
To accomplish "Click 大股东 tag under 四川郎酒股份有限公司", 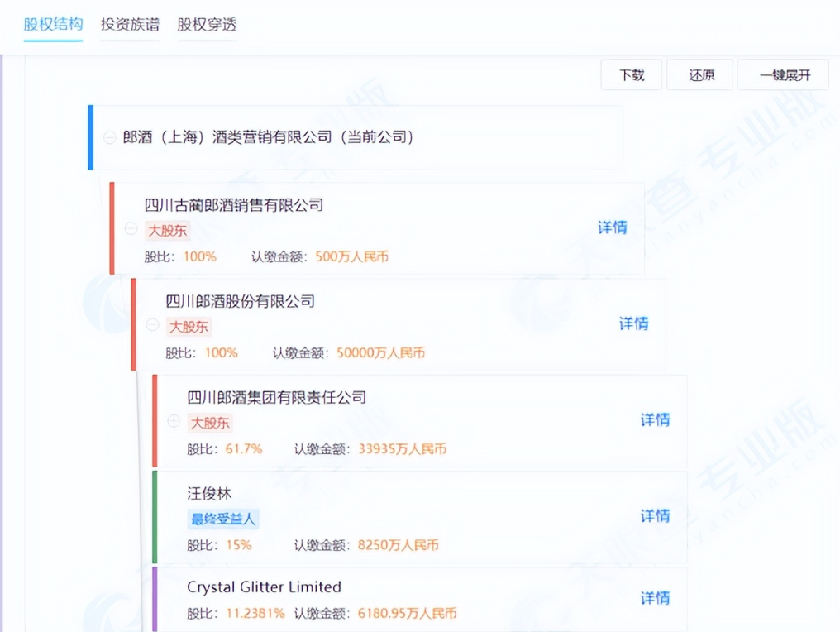I will pos(189,327).
